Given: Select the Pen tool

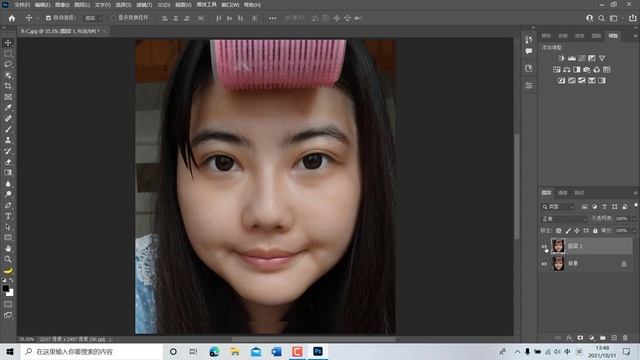Looking at the screenshot, I should click(8, 205).
